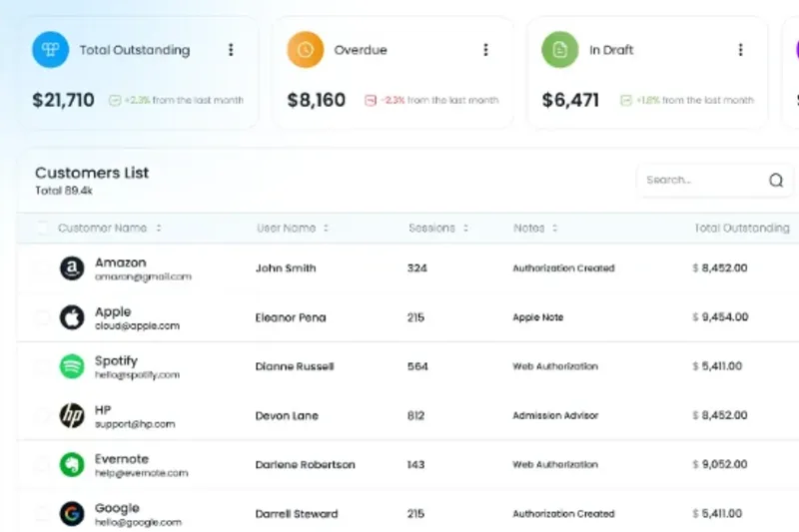799x532 pixels.
Task: Click the blue Total Outstanding card icon
Action: [x=51, y=50]
